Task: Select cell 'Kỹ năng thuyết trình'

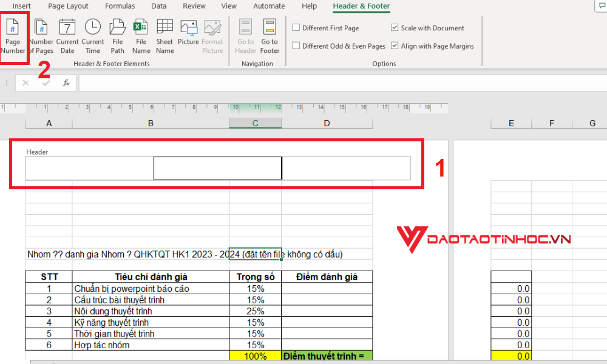Action: 151,322
